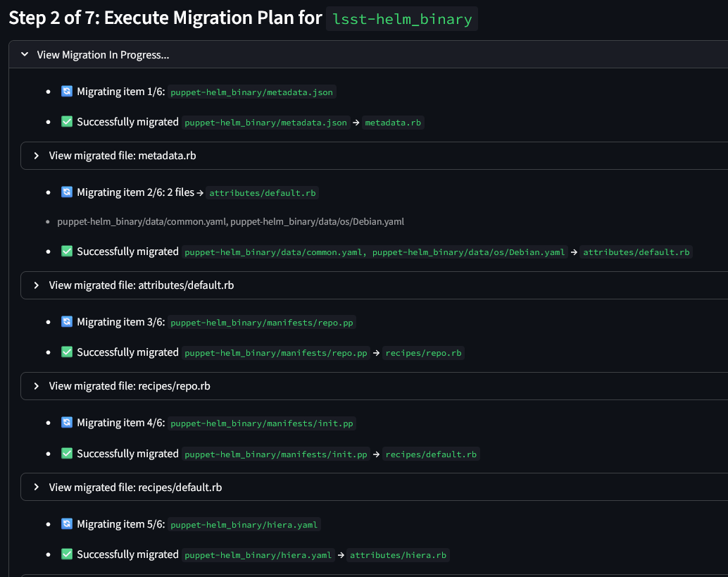Click green checkmark for init.pp migration
728x577 pixels.
click(x=67, y=454)
